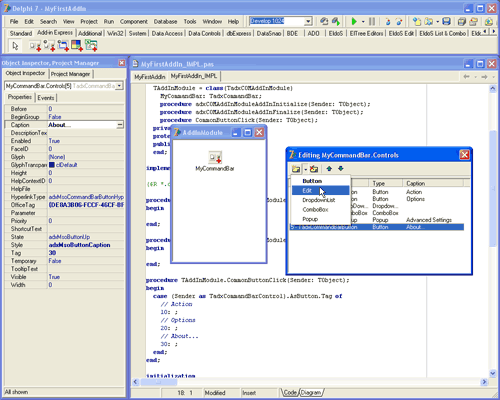Open the Project menu
The image size is (500, 400).
coord(89,22)
